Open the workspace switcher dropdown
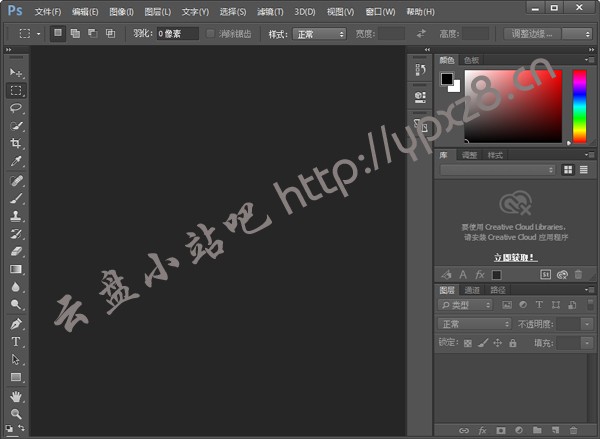The height and width of the screenshot is (439, 600). click(x=577, y=34)
